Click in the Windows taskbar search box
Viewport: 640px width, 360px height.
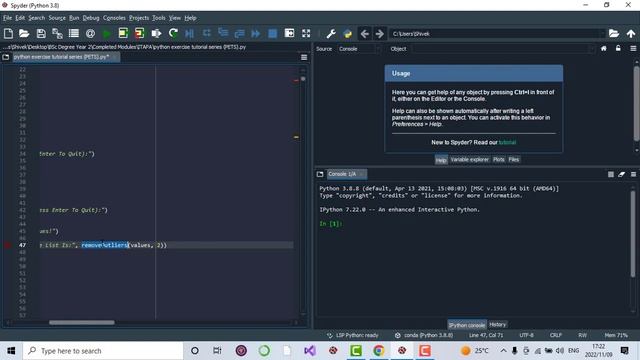tap(103, 351)
